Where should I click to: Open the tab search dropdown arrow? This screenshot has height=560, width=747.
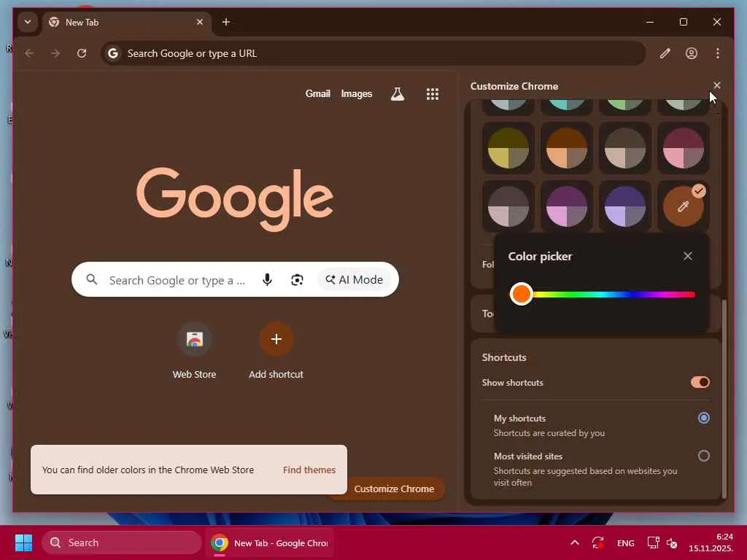(x=28, y=22)
